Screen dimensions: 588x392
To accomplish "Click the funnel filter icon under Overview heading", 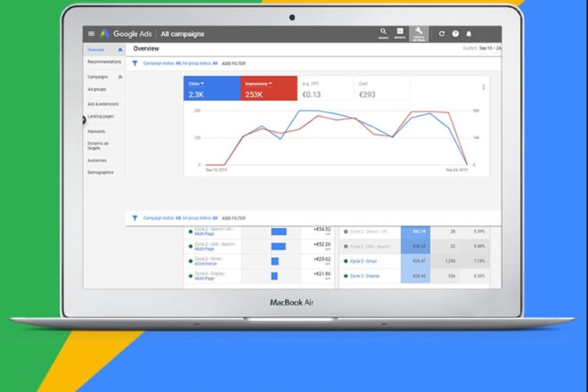I will point(135,63).
